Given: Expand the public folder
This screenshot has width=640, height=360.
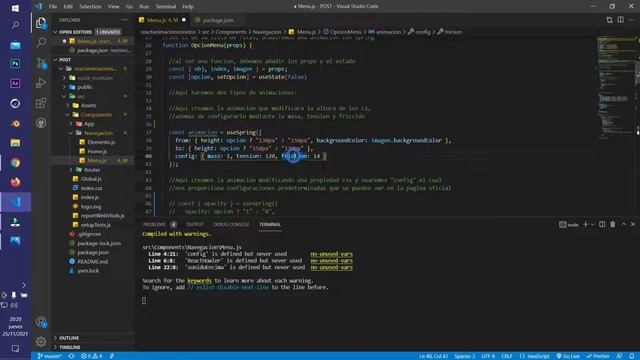Looking at the screenshot, I should click(x=64, y=87).
